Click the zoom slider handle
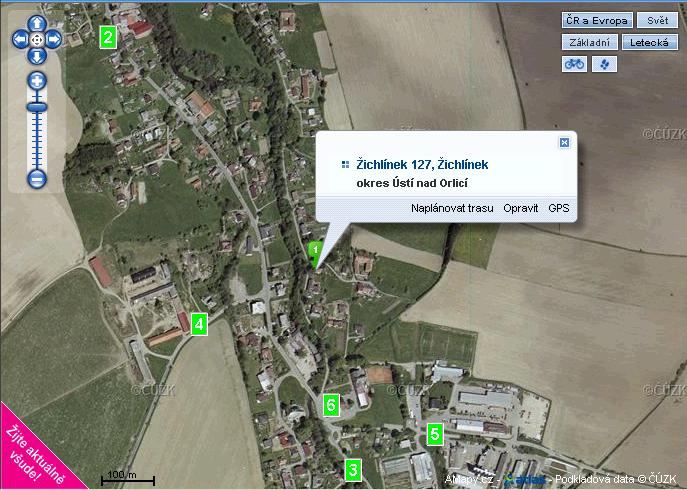Screen dimensions: 687x490 pos(37,107)
